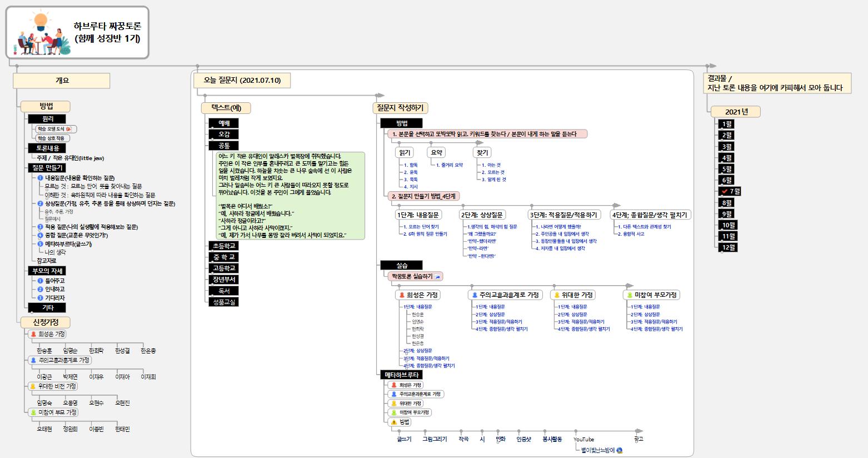Click the web icon next to 별이빛나는밤에
This screenshot has height=458, width=868.
pyautogui.click(x=619, y=450)
